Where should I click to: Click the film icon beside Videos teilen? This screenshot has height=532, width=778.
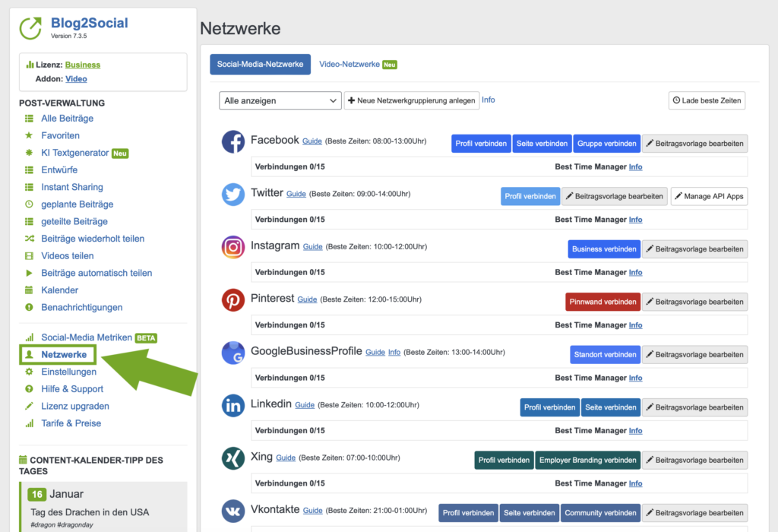pos(30,256)
